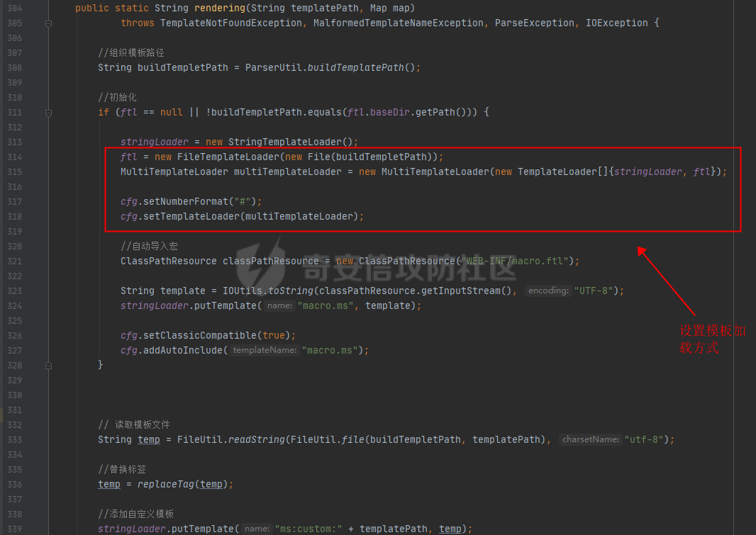Image resolution: width=756 pixels, height=535 pixels.
Task: Click the "name:" hint before "macro.ms"
Action: (280, 306)
